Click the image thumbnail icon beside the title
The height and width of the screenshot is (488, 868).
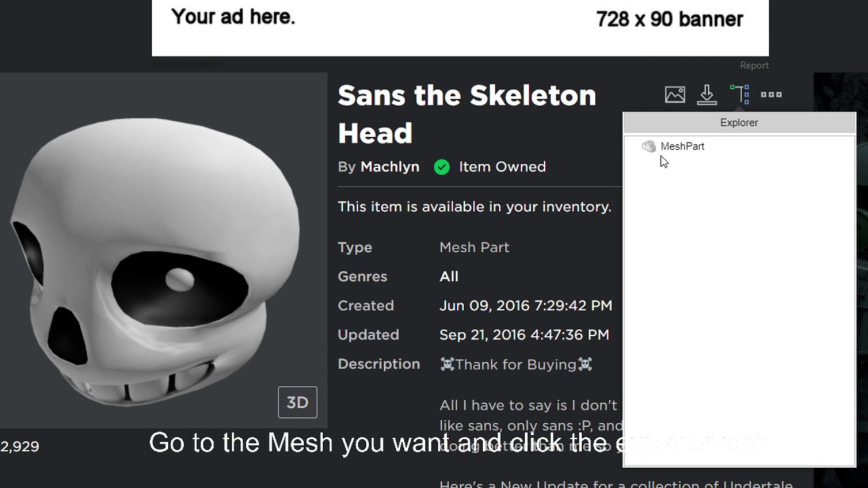click(675, 95)
